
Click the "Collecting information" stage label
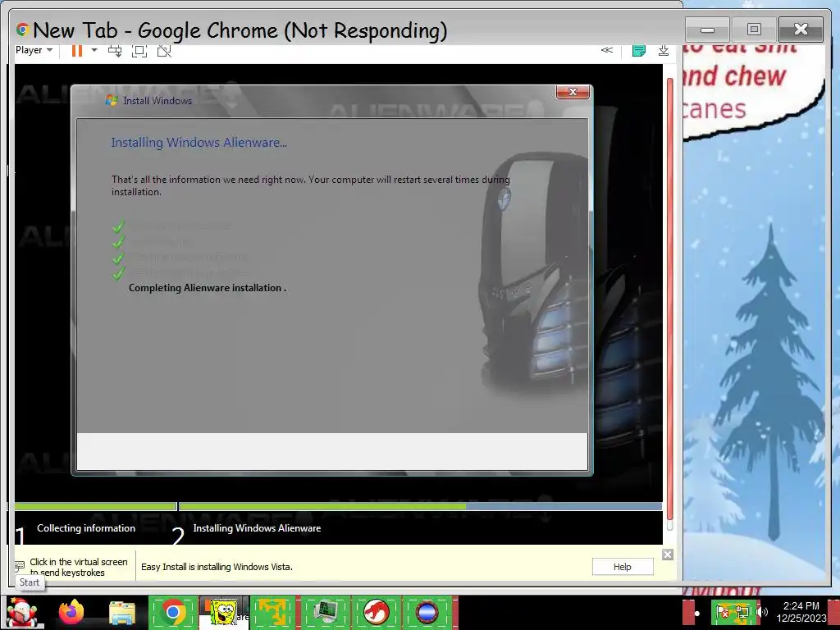pyautogui.click(x=85, y=528)
